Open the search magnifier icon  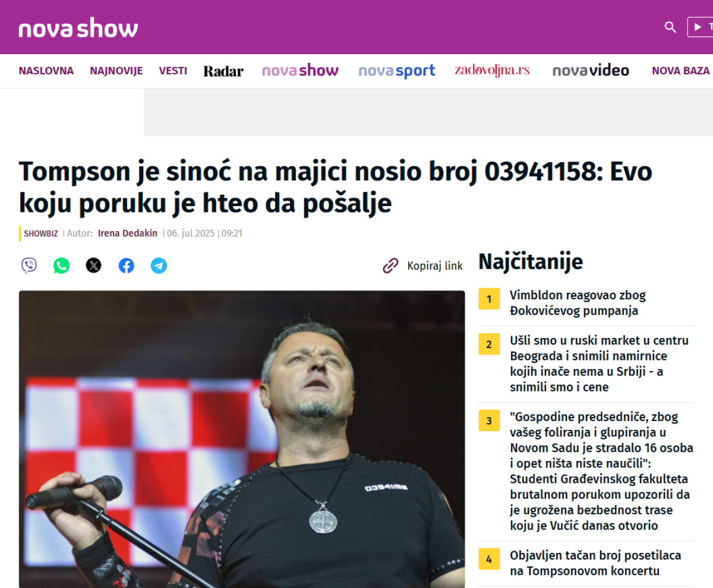click(x=670, y=27)
